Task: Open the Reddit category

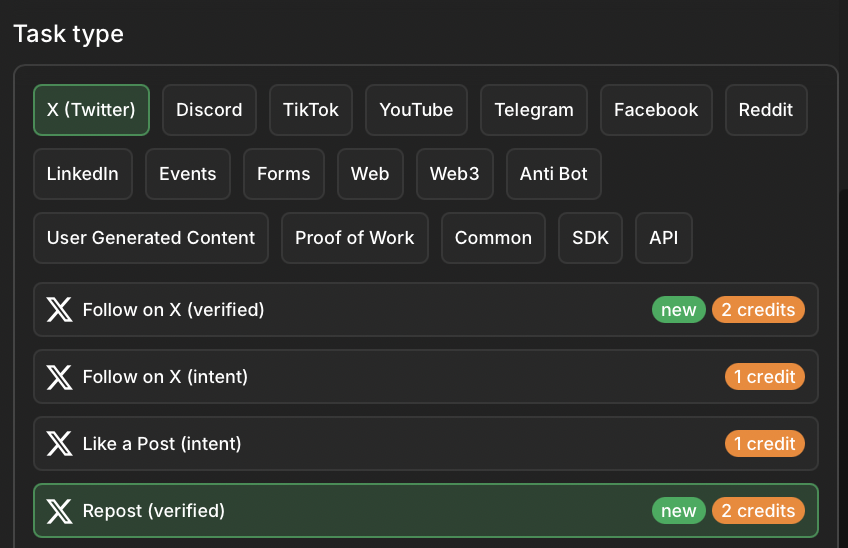Action: (x=766, y=110)
